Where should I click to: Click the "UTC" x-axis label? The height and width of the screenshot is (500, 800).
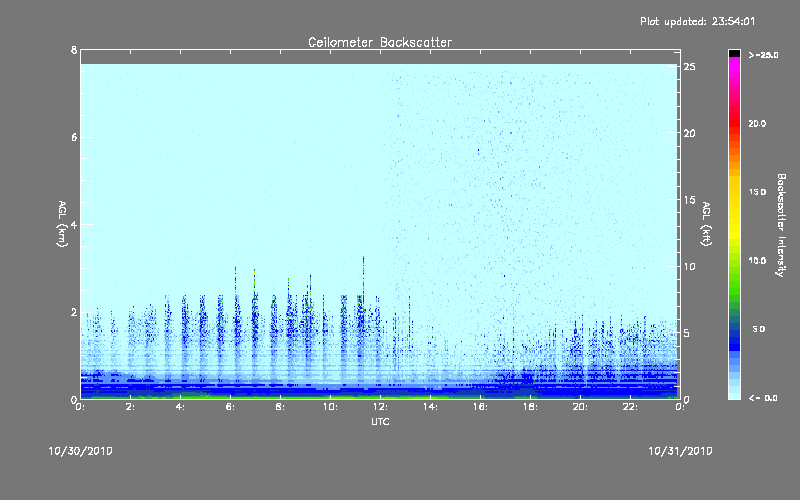click(x=380, y=421)
